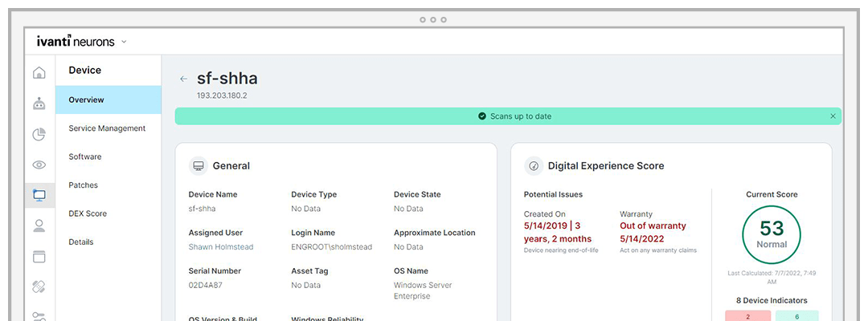Viewport: 868px width, 321px height.
Task: Open the window software icon in sidebar
Action: (x=39, y=256)
